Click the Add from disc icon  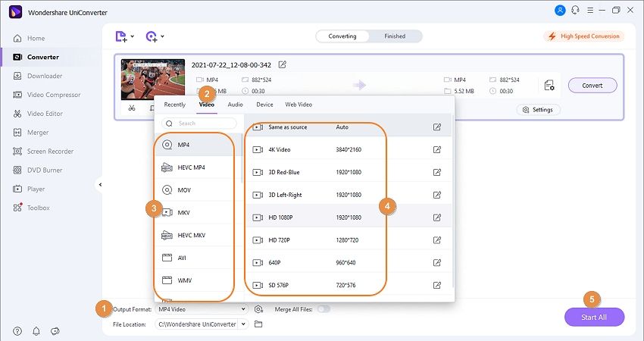[x=151, y=36]
